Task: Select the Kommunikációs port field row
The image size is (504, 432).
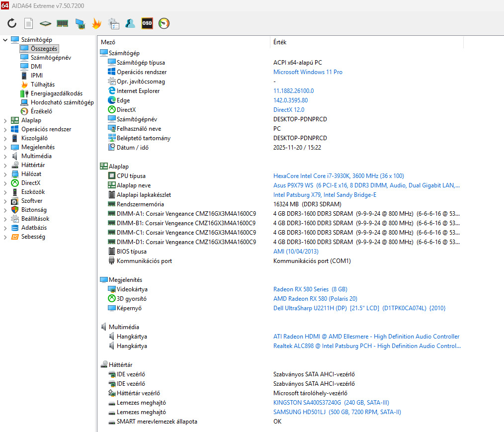Action: click(280, 260)
